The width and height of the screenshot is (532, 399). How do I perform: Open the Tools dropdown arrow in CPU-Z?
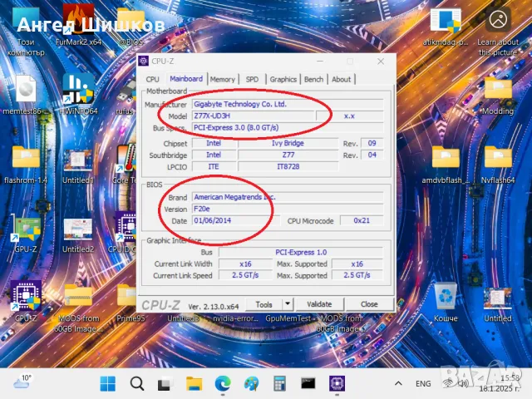[x=288, y=304]
